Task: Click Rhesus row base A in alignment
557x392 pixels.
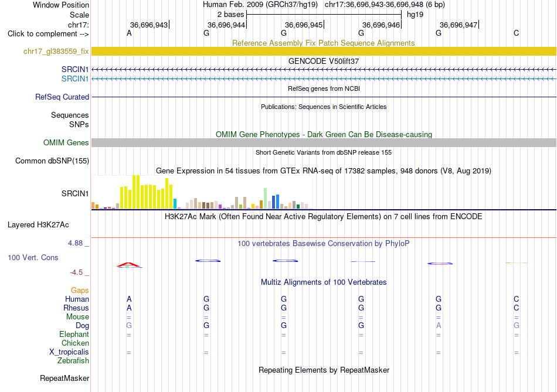Action: [x=130, y=308]
